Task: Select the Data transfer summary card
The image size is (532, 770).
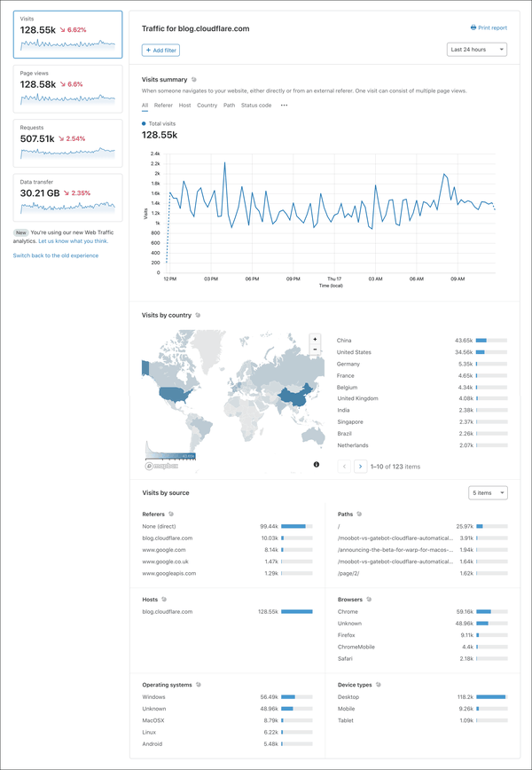Action: (x=67, y=197)
